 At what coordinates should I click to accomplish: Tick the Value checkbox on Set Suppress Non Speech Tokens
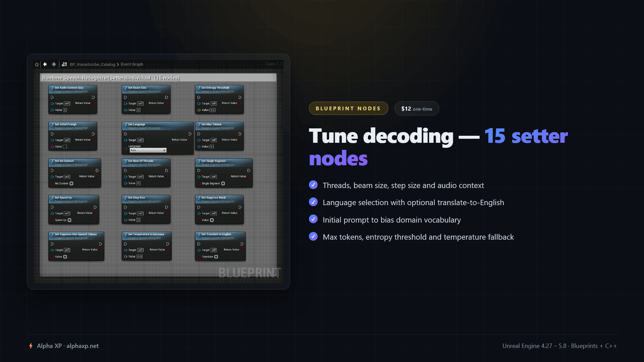65,257
